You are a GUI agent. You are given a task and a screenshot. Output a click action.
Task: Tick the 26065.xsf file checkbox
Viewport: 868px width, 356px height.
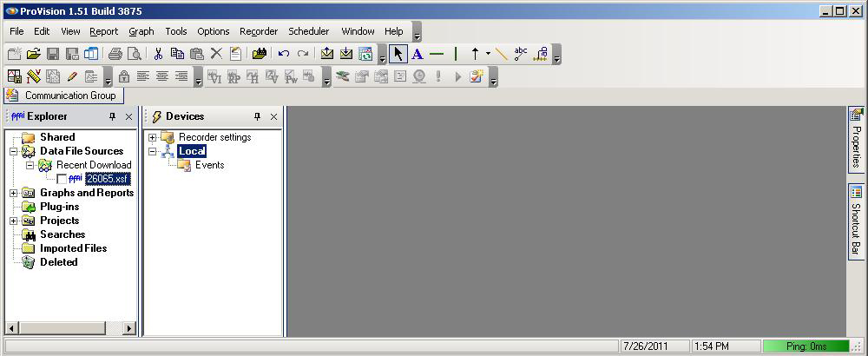[62, 179]
